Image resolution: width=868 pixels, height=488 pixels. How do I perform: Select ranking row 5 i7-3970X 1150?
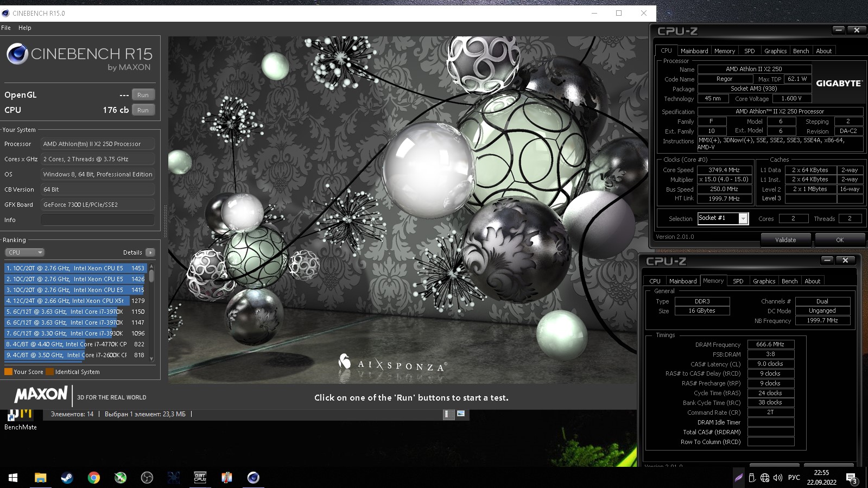[x=75, y=312]
